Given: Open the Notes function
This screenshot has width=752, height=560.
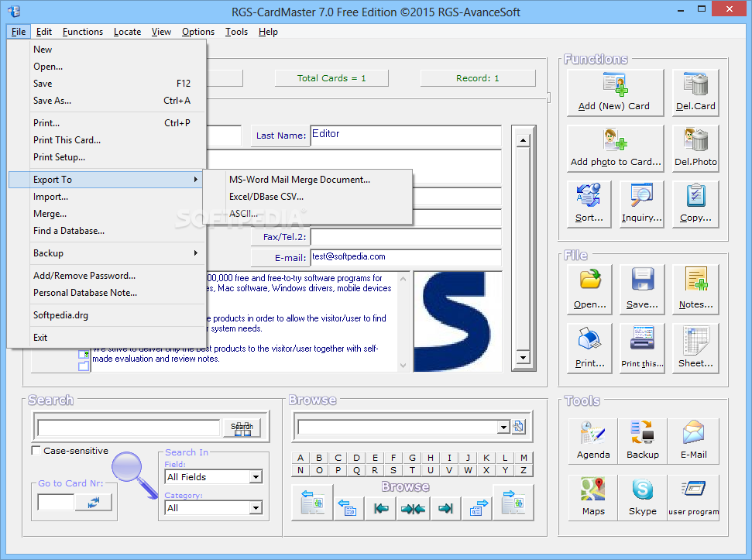Looking at the screenshot, I should click(x=695, y=289).
